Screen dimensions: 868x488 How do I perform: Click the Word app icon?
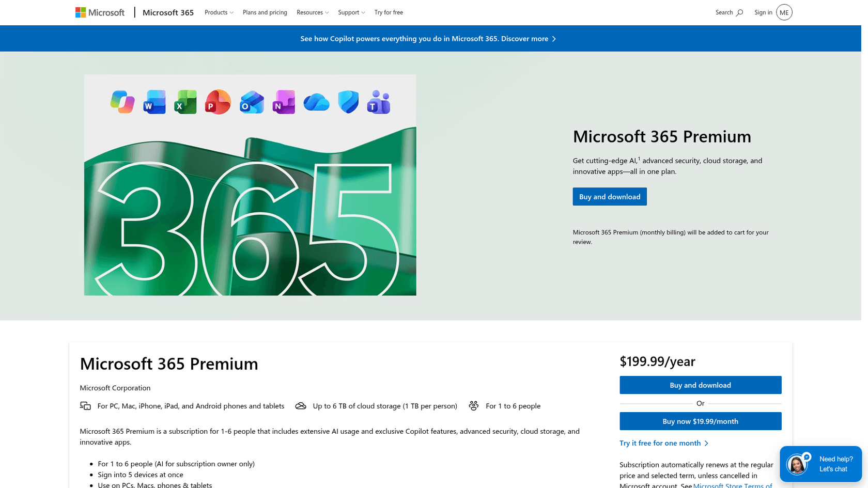[x=154, y=102]
